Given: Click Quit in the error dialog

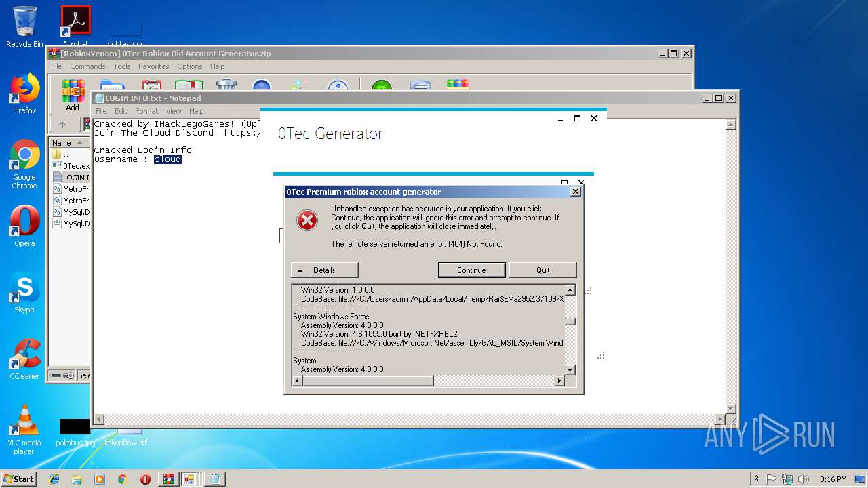Looking at the screenshot, I should coord(542,270).
